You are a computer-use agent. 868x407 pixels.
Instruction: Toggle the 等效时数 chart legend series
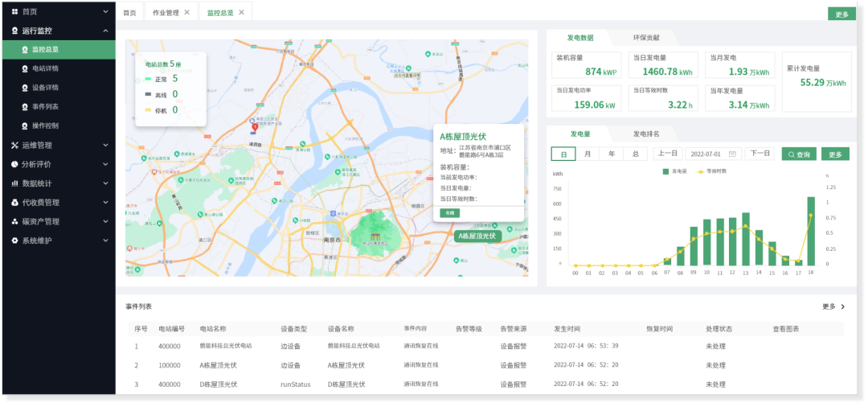(711, 171)
